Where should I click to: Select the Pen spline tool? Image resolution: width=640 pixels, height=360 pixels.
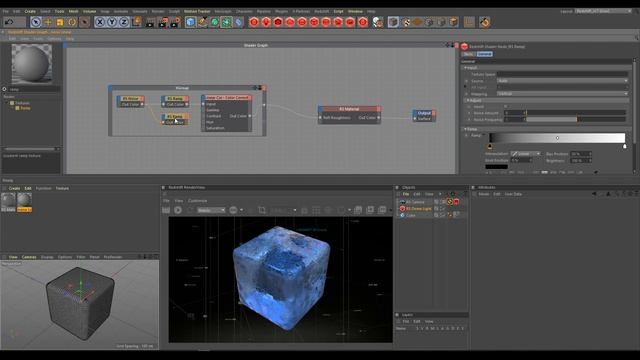click(x=202, y=22)
